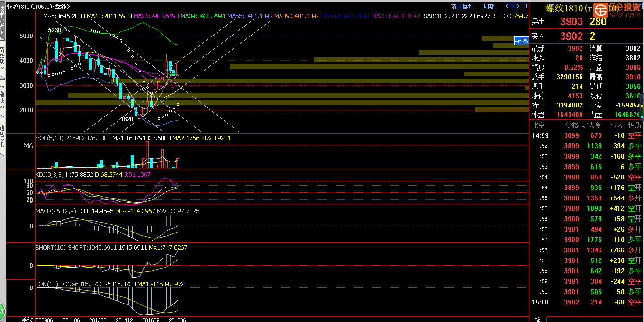The height and width of the screenshot is (322, 644).
Task: Select the 15:00 tick row
Action: pos(586,302)
